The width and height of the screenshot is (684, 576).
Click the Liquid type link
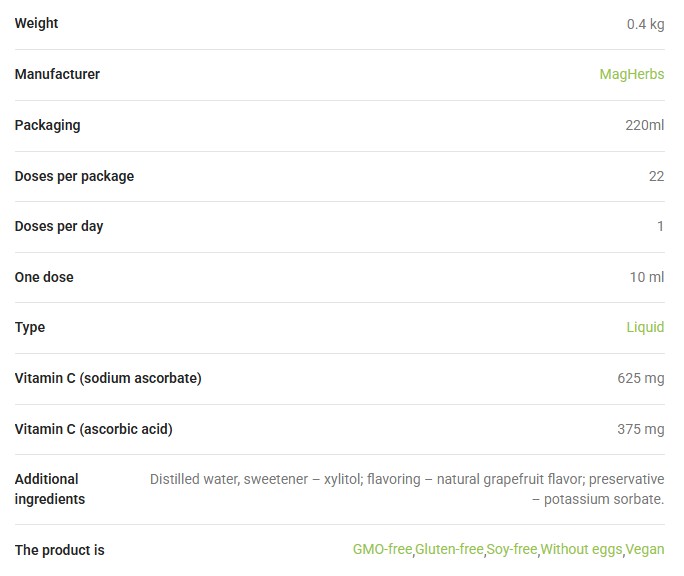[x=645, y=327]
